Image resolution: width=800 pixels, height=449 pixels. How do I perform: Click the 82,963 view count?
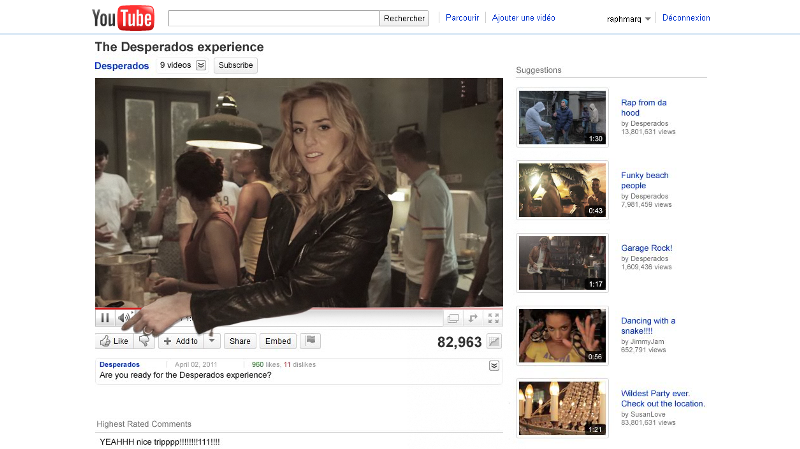459,342
